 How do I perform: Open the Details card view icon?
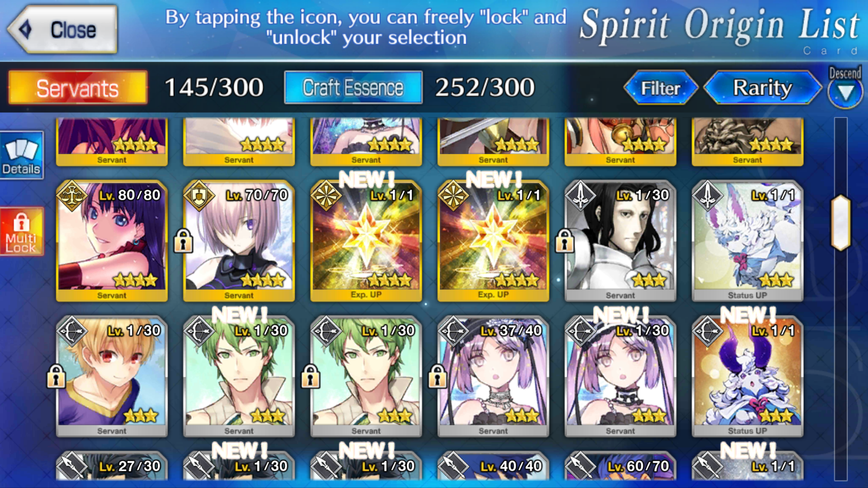22,155
